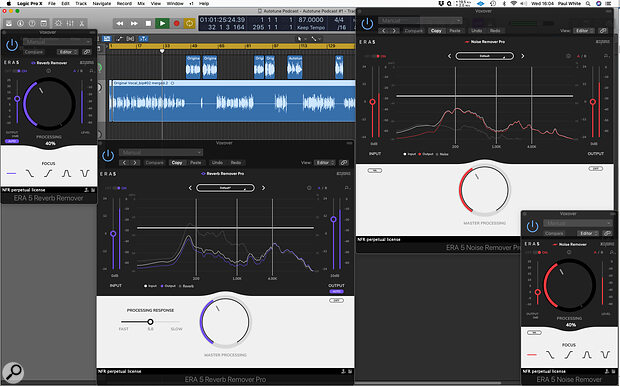Select flat focus shape in Reverb Remover
620x386 pixels.
pyautogui.click(x=11, y=173)
